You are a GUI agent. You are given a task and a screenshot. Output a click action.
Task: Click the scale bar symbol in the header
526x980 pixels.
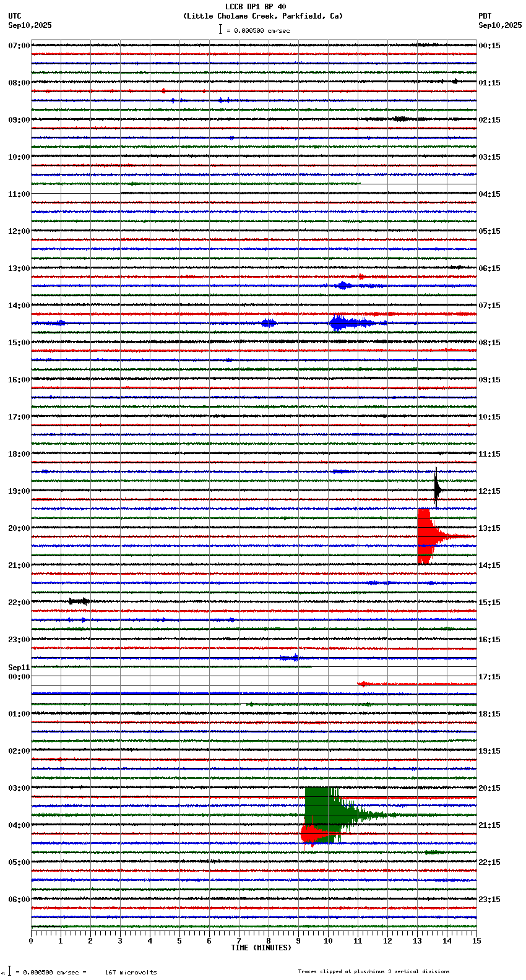(220, 29)
